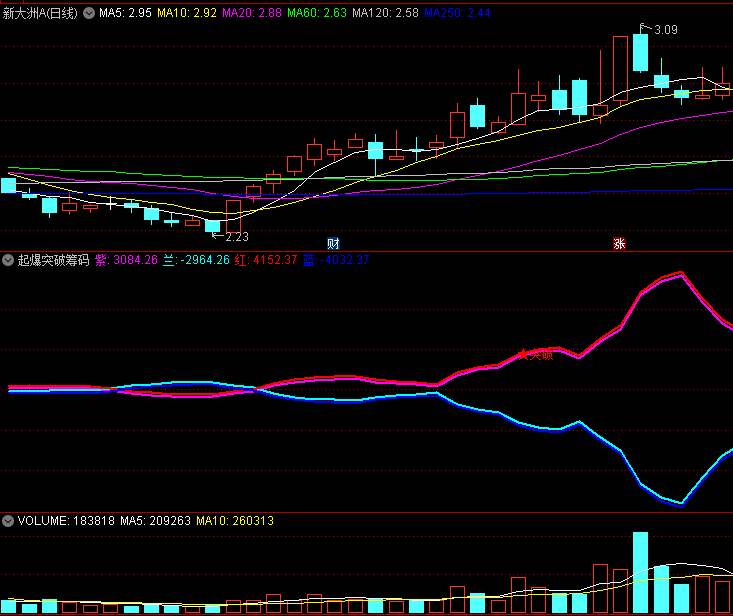Click the VOLUME: 183818 label
The image size is (733, 616).
click(x=66, y=521)
